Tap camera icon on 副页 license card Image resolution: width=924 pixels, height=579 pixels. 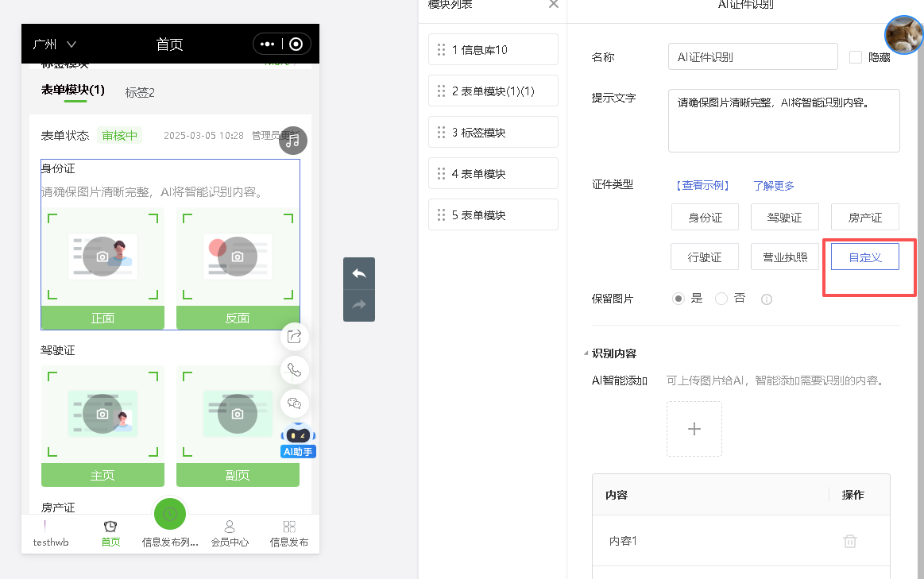pyautogui.click(x=238, y=414)
